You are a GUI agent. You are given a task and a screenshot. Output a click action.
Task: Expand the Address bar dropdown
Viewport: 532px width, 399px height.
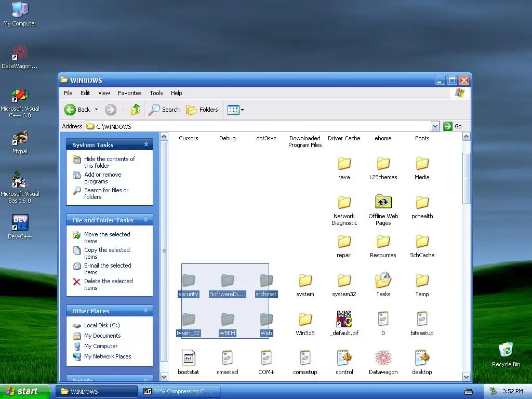coord(435,127)
